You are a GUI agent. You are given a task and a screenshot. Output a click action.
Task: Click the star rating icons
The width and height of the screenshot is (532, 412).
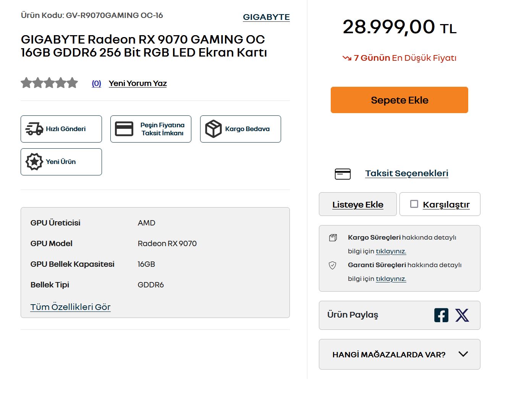pyautogui.click(x=49, y=83)
